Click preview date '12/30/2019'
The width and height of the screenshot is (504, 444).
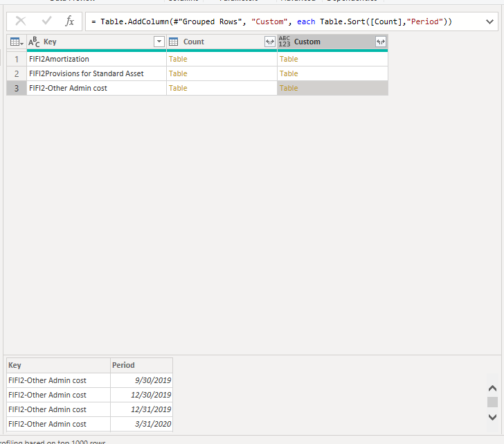tap(141, 395)
